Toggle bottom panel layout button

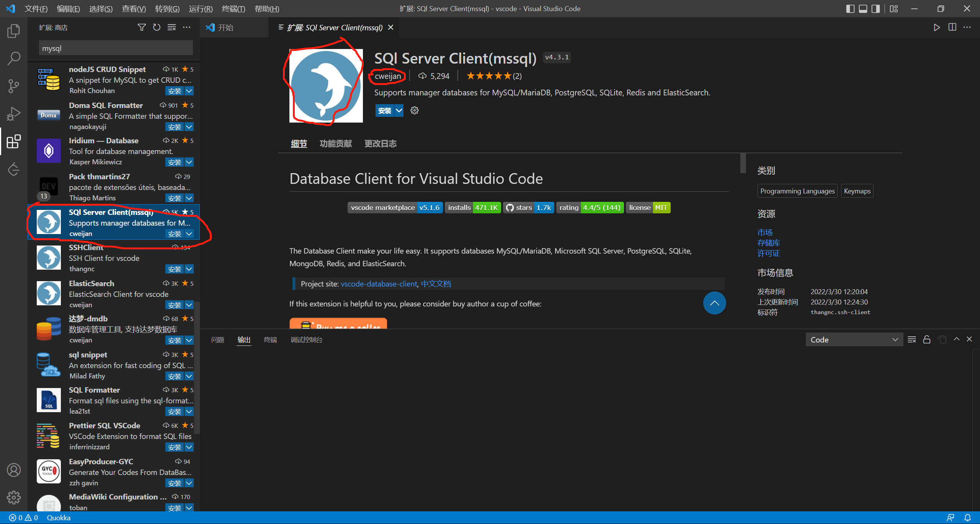(x=863, y=8)
